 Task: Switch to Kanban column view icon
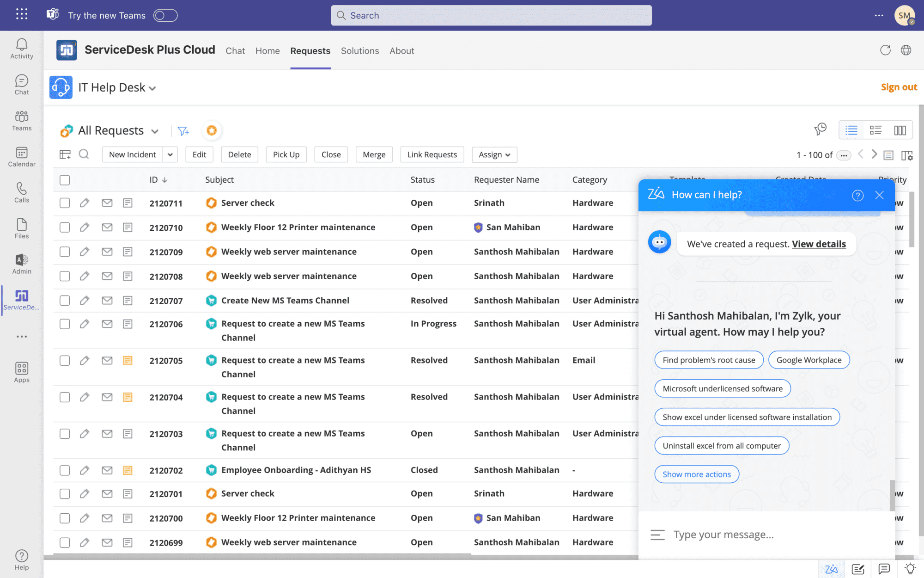(x=900, y=130)
